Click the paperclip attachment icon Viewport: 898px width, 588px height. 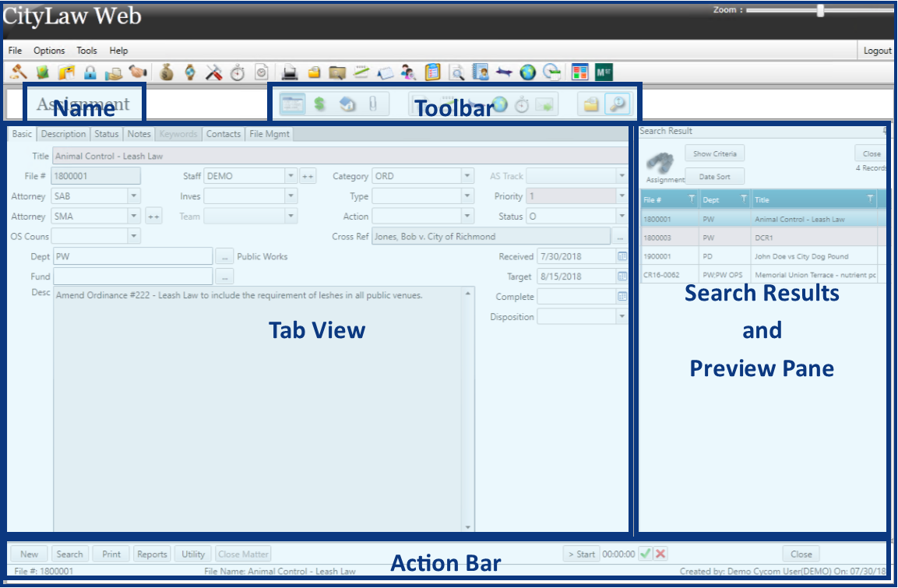point(373,104)
